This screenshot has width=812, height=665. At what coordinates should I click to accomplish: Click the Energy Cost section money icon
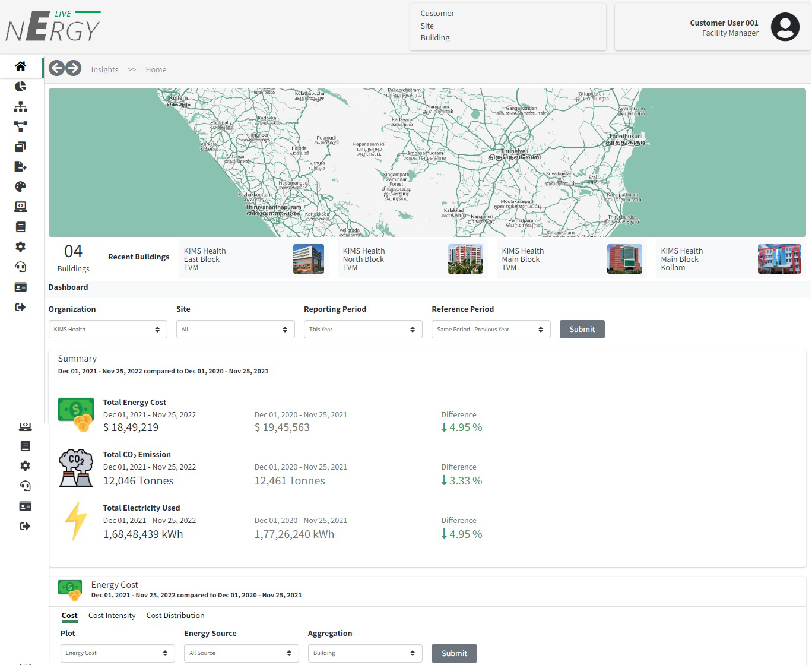click(70, 590)
